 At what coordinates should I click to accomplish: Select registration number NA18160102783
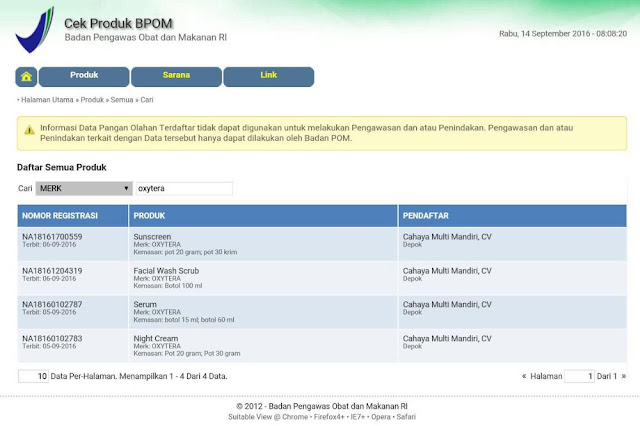click(52, 338)
